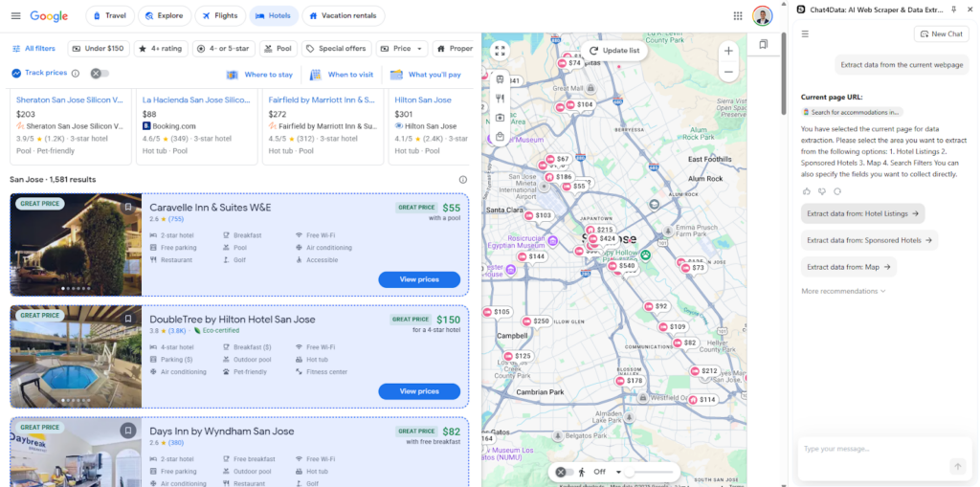The height and width of the screenshot is (487, 980).
Task: Show transit layer on the map
Action: [500, 79]
